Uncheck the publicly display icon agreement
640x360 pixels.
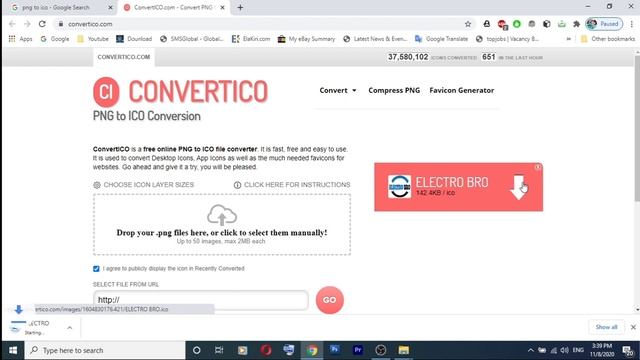[96, 269]
